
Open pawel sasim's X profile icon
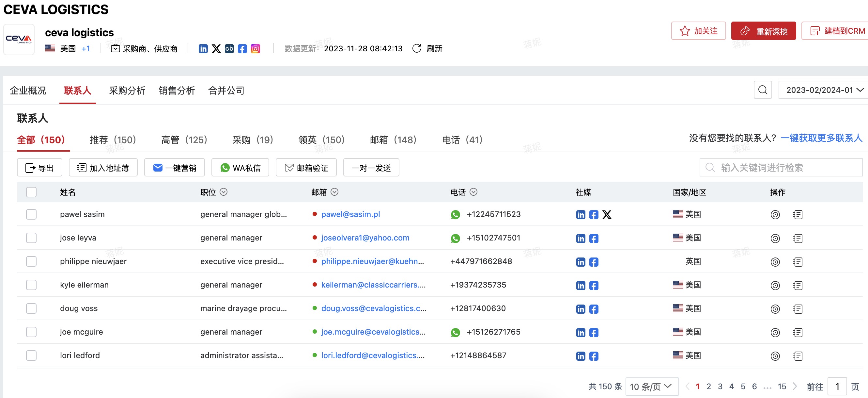607,214
